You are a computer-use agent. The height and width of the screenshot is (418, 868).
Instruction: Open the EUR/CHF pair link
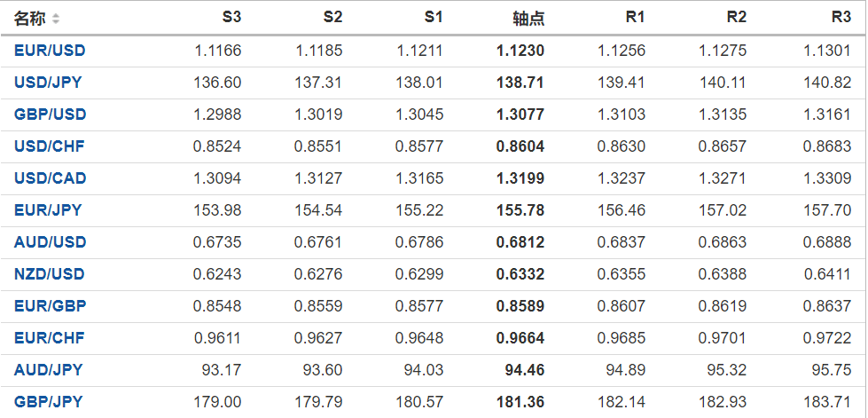click(x=49, y=338)
